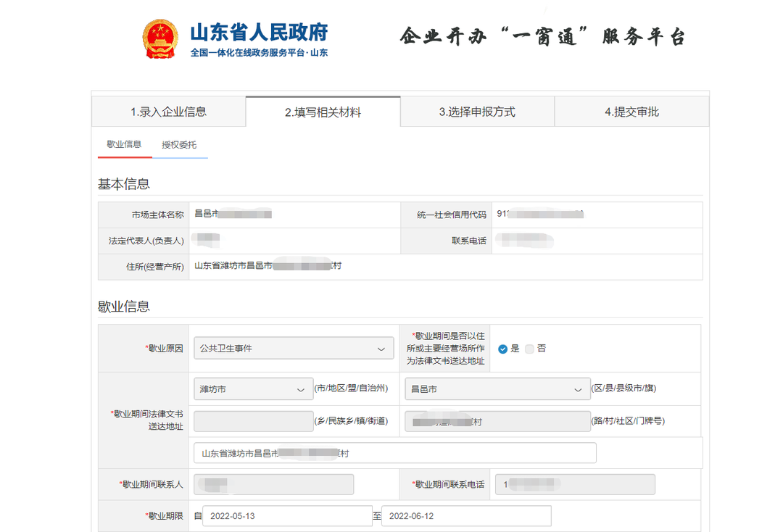Image resolution: width=783 pixels, height=532 pixels.
Task: Go to 3.选择申报方式 step tab
Action: 477,112
